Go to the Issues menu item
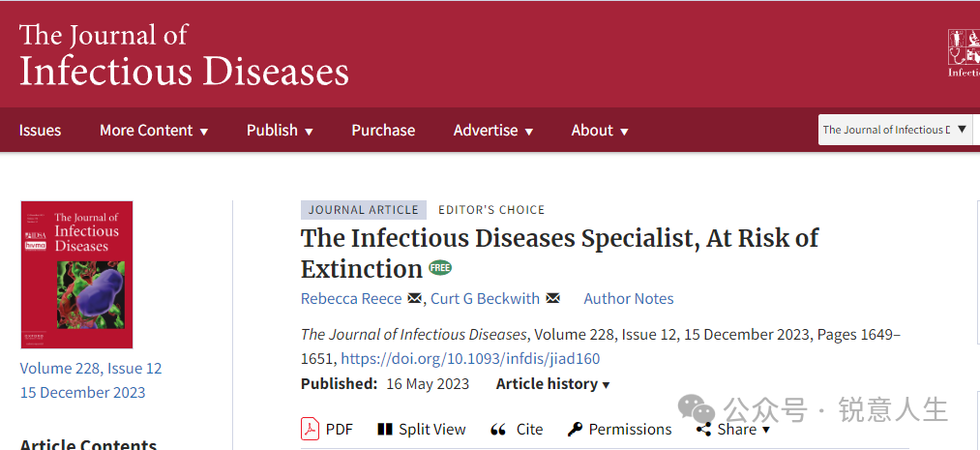Image resolution: width=980 pixels, height=450 pixels. tap(40, 131)
